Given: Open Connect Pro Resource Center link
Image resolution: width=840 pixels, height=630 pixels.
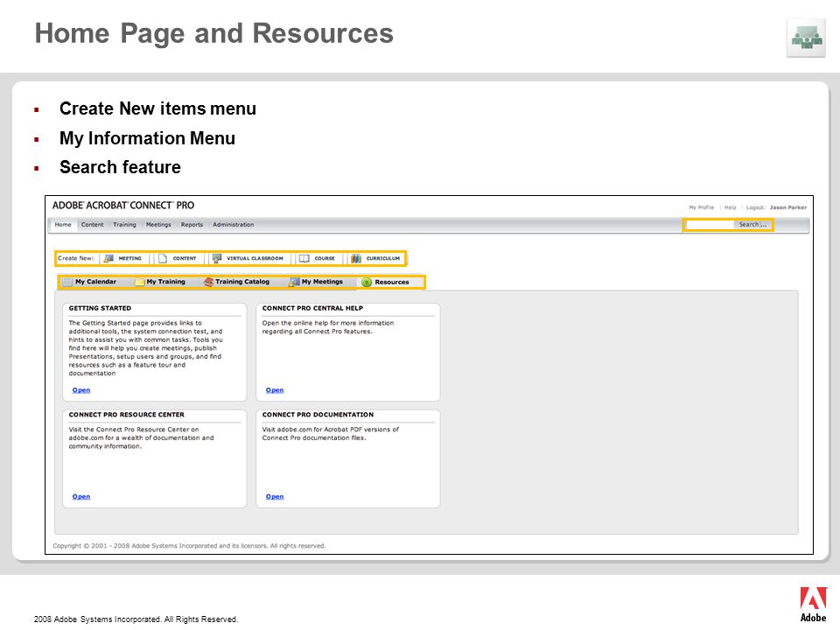Looking at the screenshot, I should click(x=81, y=497).
